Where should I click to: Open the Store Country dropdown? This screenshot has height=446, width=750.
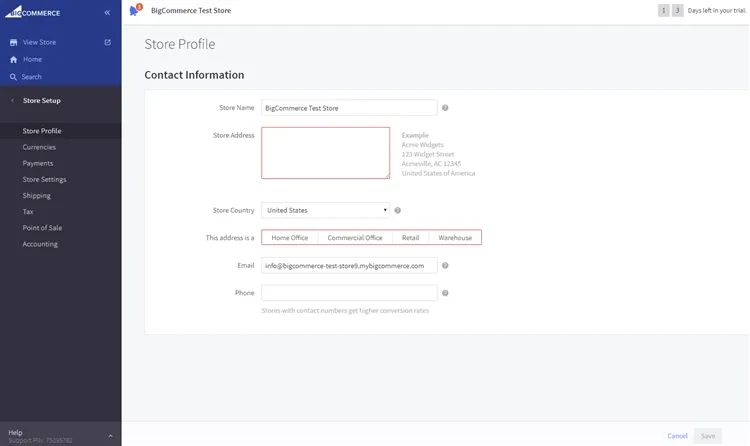325,210
